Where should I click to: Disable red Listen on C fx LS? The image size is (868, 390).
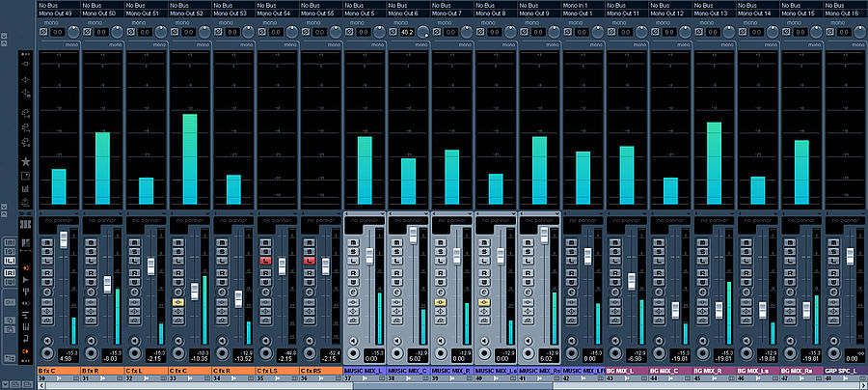pyautogui.click(x=266, y=261)
